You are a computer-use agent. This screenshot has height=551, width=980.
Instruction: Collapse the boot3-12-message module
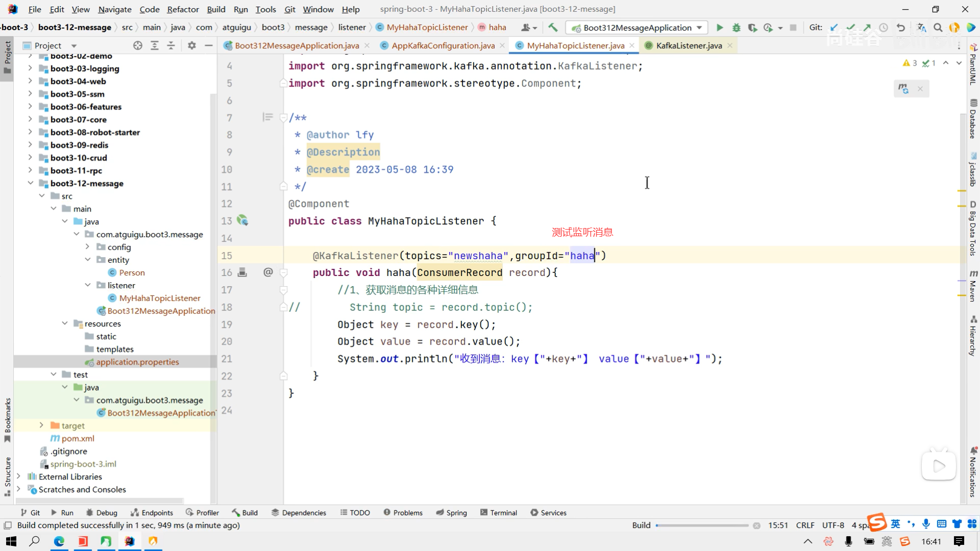[x=30, y=183]
